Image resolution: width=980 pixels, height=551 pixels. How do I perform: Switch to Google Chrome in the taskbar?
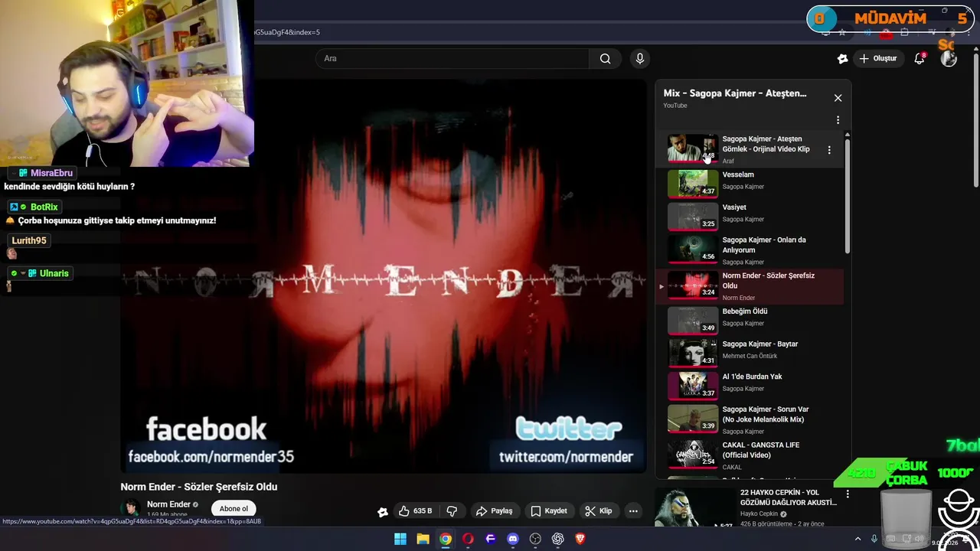point(446,539)
